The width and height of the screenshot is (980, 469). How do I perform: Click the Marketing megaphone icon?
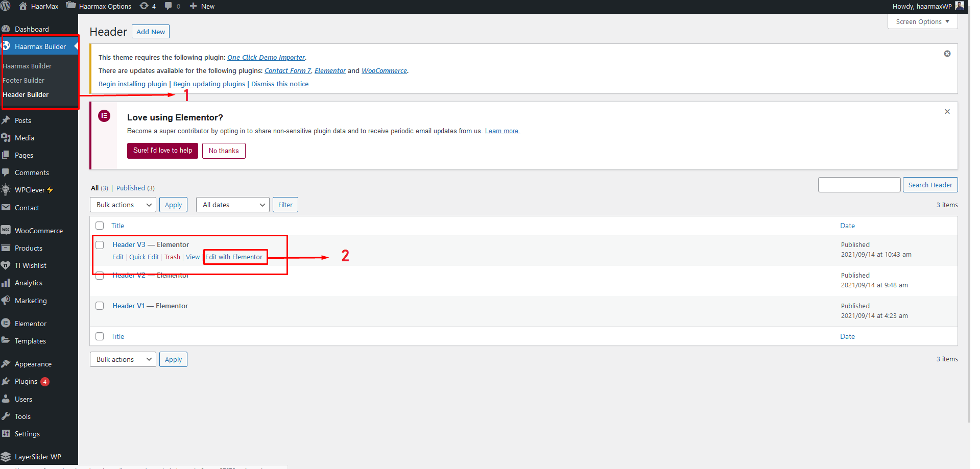tap(6, 300)
